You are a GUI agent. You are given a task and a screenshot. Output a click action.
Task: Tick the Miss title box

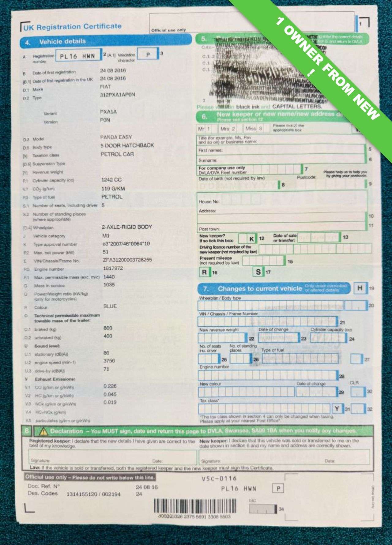(x=260, y=129)
